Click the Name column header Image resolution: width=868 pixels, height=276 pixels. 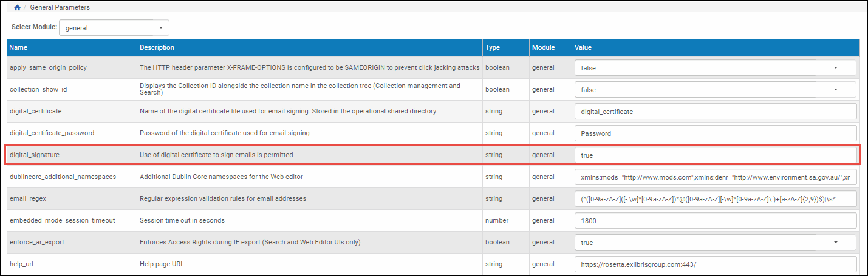coord(19,47)
